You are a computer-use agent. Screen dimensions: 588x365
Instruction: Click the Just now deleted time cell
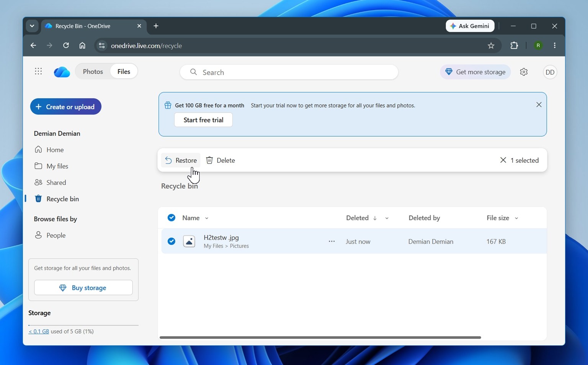point(358,242)
